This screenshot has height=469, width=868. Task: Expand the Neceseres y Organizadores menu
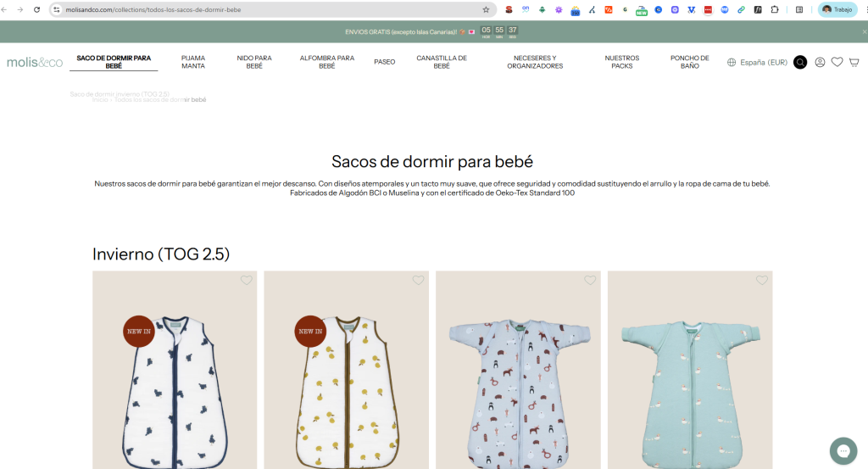pyautogui.click(x=535, y=62)
